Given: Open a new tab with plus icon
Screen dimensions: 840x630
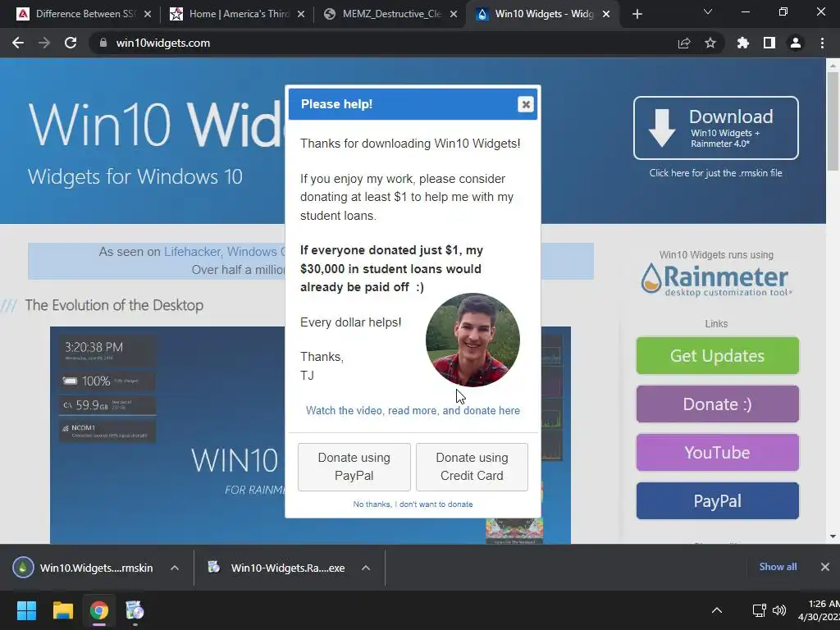Looking at the screenshot, I should [x=637, y=14].
